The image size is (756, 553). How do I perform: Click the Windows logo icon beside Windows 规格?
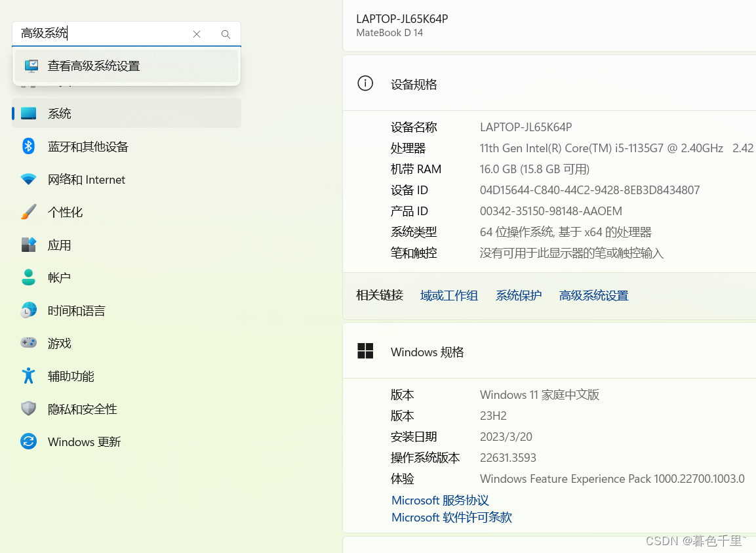pyautogui.click(x=365, y=351)
